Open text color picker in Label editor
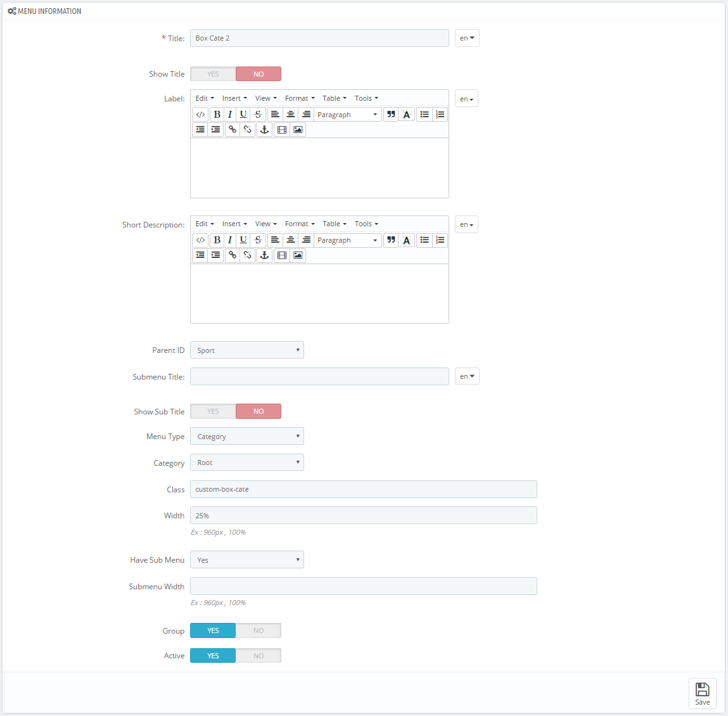The width and height of the screenshot is (728, 716). click(x=407, y=115)
